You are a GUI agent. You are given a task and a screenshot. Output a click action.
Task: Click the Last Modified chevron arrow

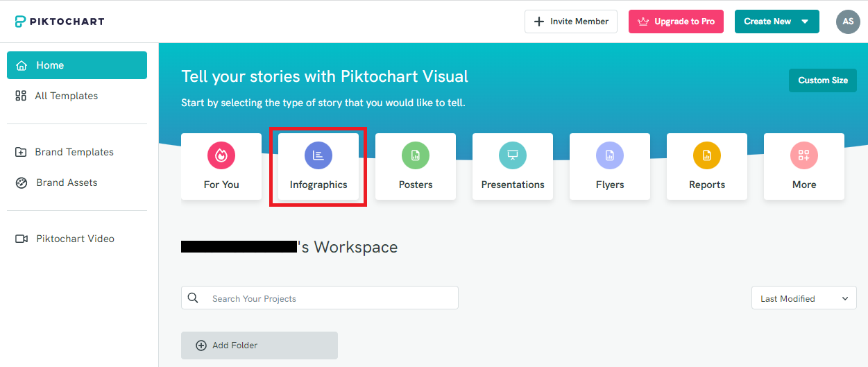pos(845,298)
